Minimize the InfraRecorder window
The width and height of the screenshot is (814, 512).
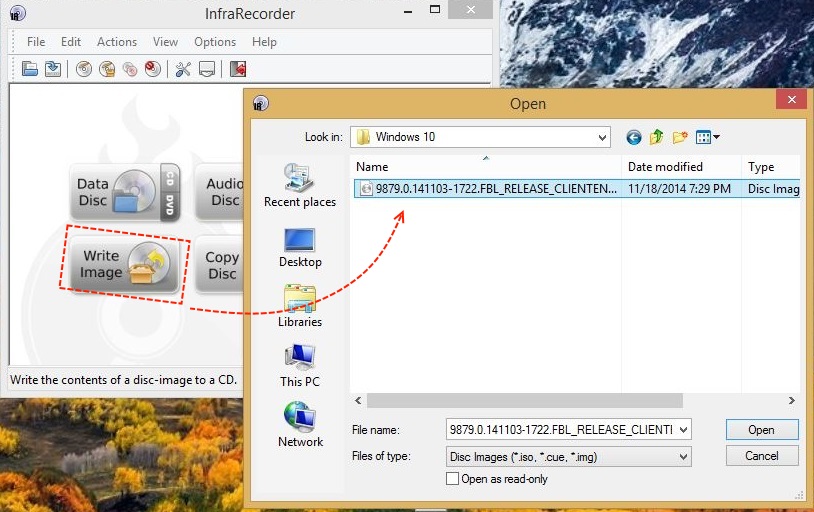coord(408,10)
